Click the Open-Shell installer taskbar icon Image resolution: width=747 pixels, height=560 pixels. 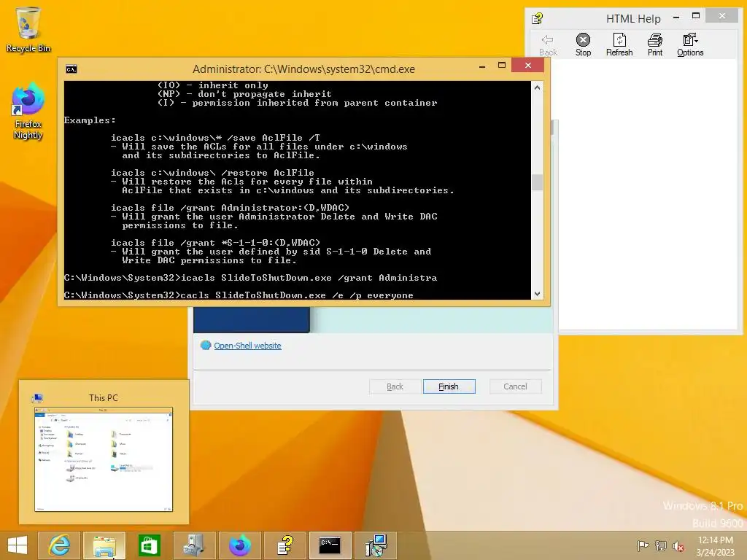pos(376,545)
